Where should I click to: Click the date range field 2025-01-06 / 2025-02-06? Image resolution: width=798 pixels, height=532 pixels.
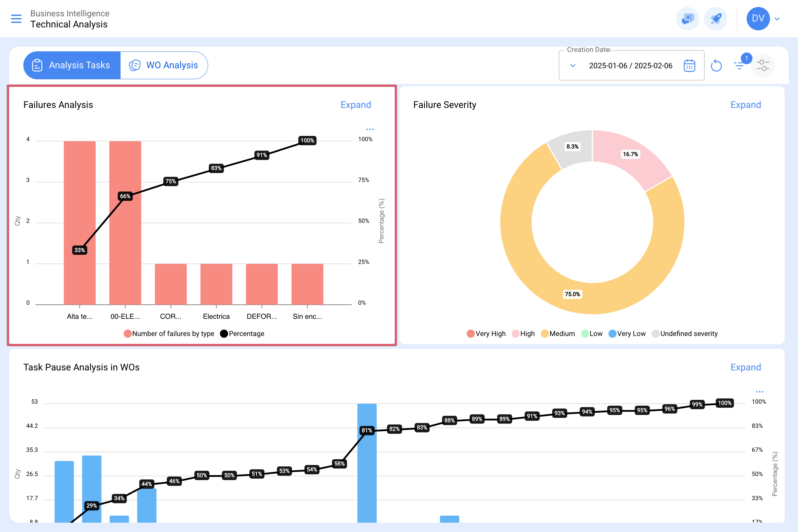coord(630,66)
